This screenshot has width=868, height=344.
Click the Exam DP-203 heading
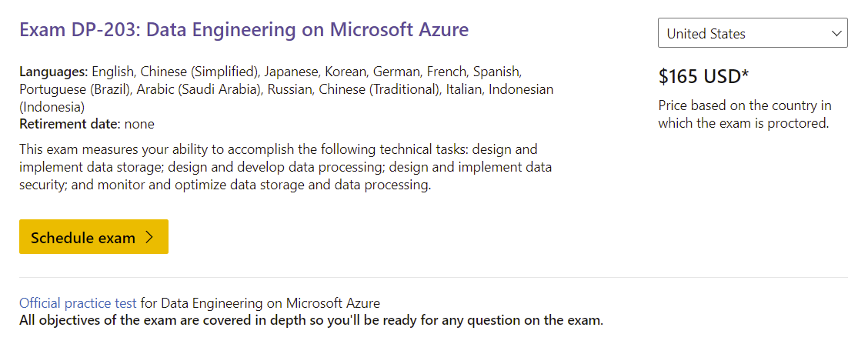(244, 30)
